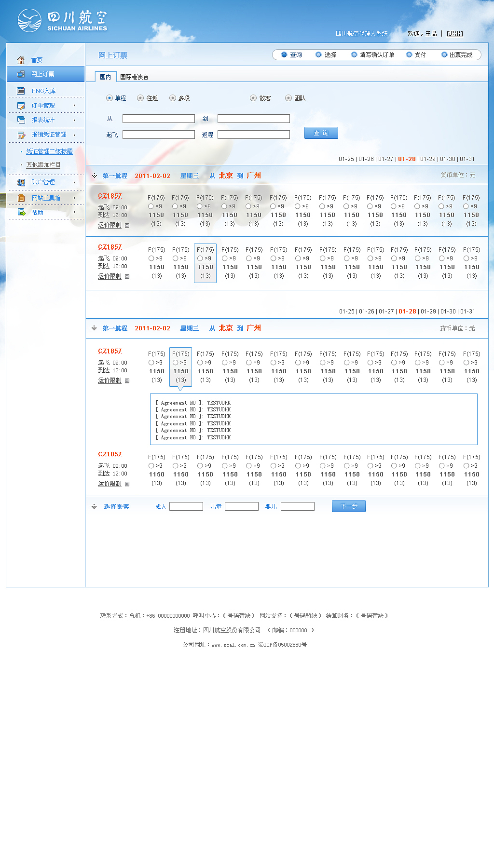The image size is (494, 868).
Task: Expand the 帮助 submenu arrow
Action: [x=74, y=212]
